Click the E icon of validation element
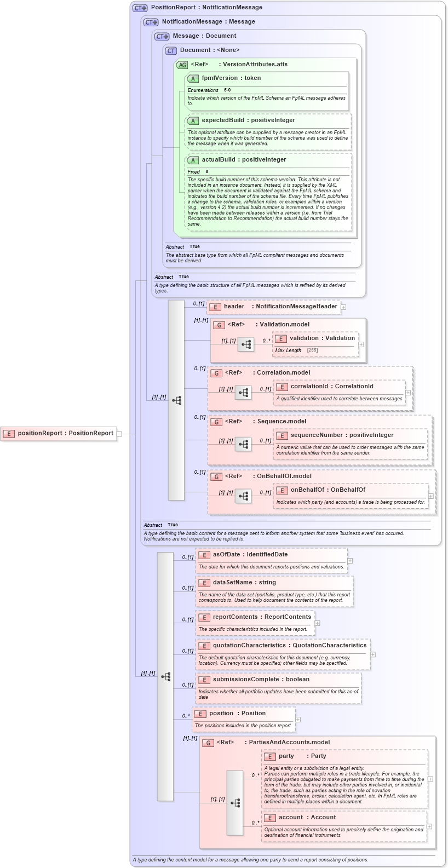 [x=281, y=338]
